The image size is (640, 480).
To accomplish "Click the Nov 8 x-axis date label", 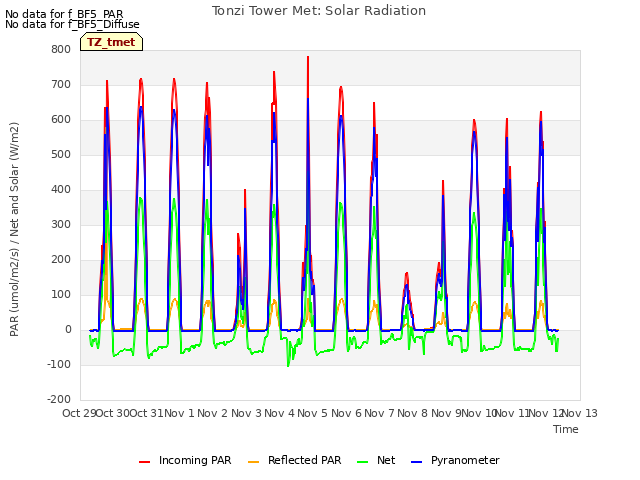I will (413, 413).
